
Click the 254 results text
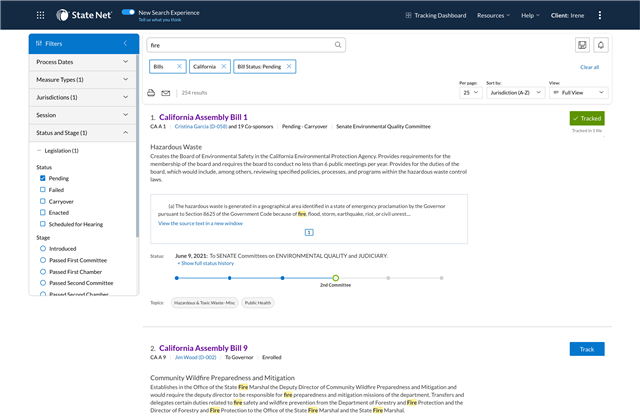pos(194,93)
